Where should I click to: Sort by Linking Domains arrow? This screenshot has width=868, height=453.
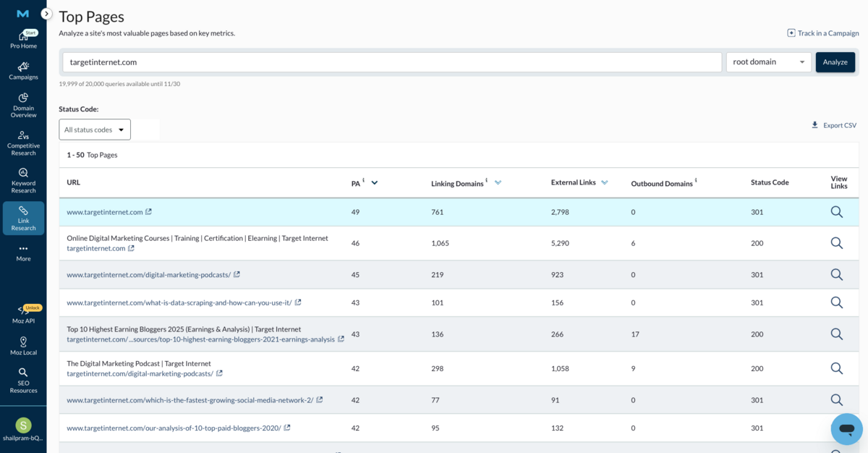coord(498,183)
